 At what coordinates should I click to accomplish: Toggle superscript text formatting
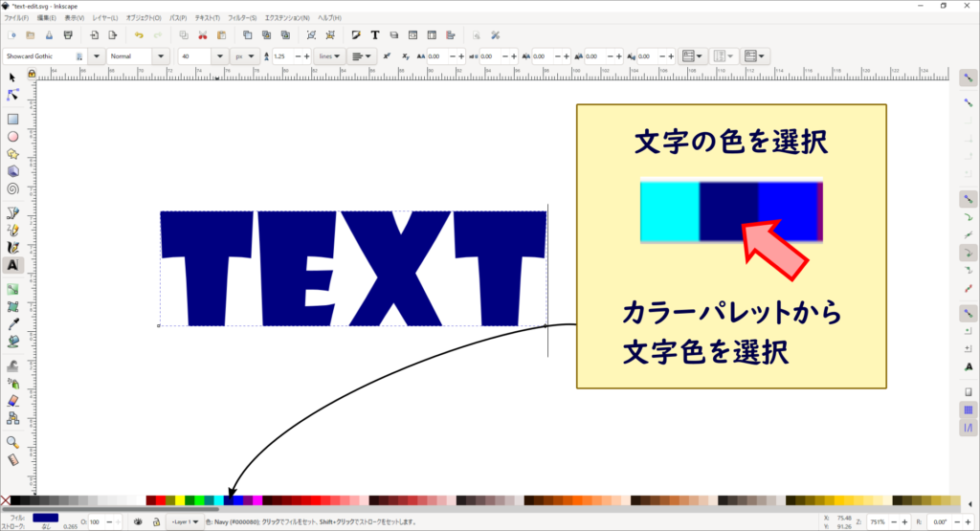coord(387,56)
